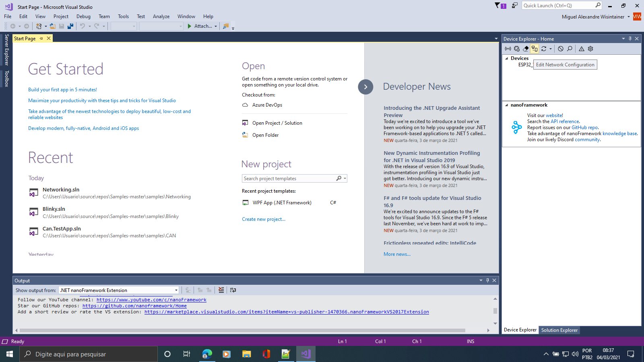Open Visual Studio from the Windows taskbar

click(306, 354)
